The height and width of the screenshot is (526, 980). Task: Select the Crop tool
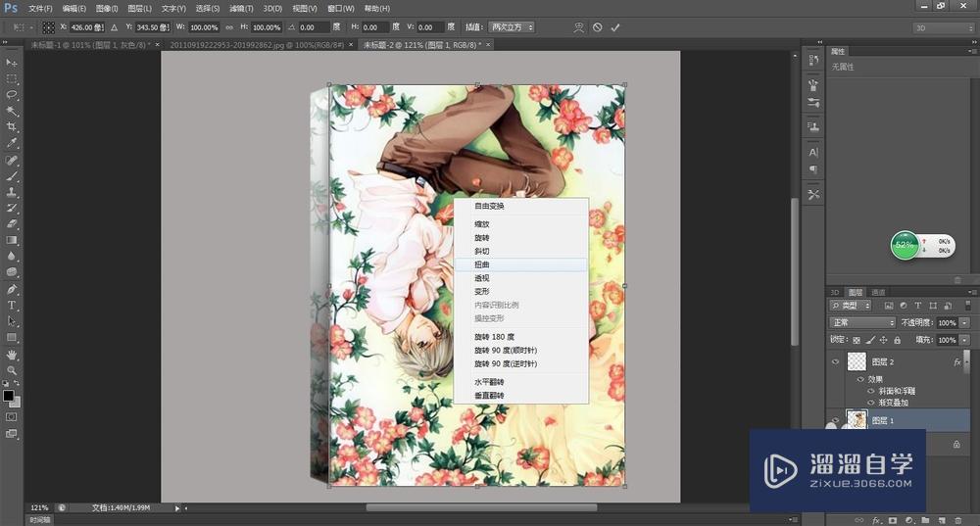pos(12,126)
